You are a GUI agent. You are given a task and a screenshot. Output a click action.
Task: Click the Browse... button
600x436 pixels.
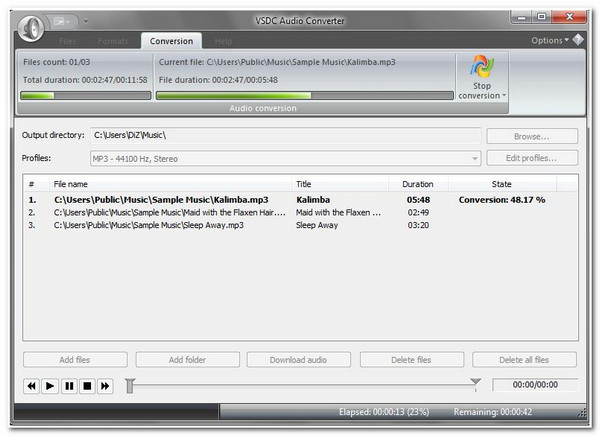point(532,136)
